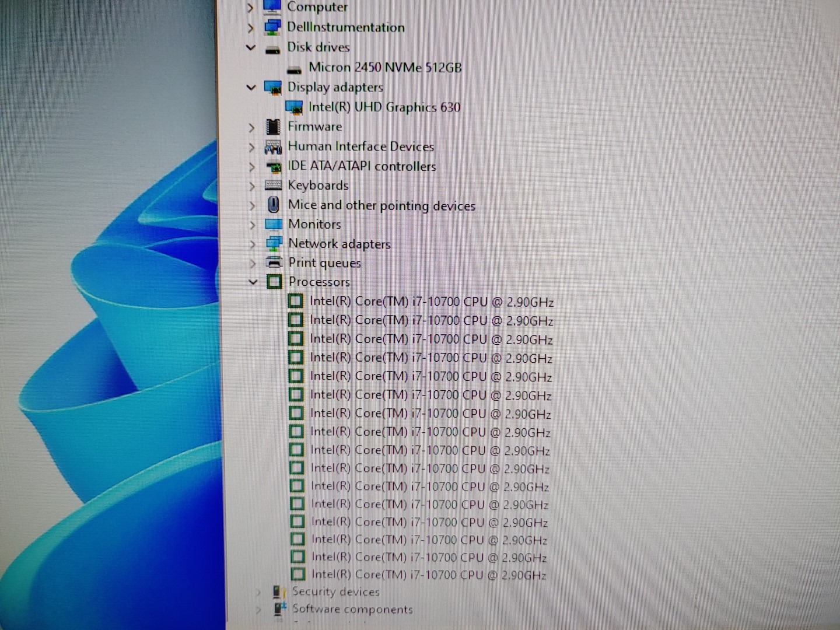Select the IDE ATA/ATAPI controllers label
The width and height of the screenshot is (840, 630).
pyautogui.click(x=362, y=166)
